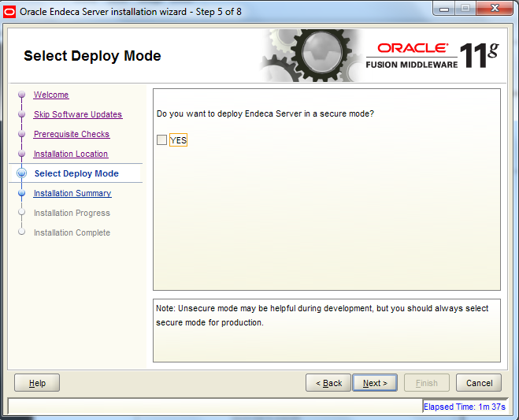The width and height of the screenshot is (519, 420).
Task: Click the Welcome step bullet icon
Action: pyautogui.click(x=21, y=95)
